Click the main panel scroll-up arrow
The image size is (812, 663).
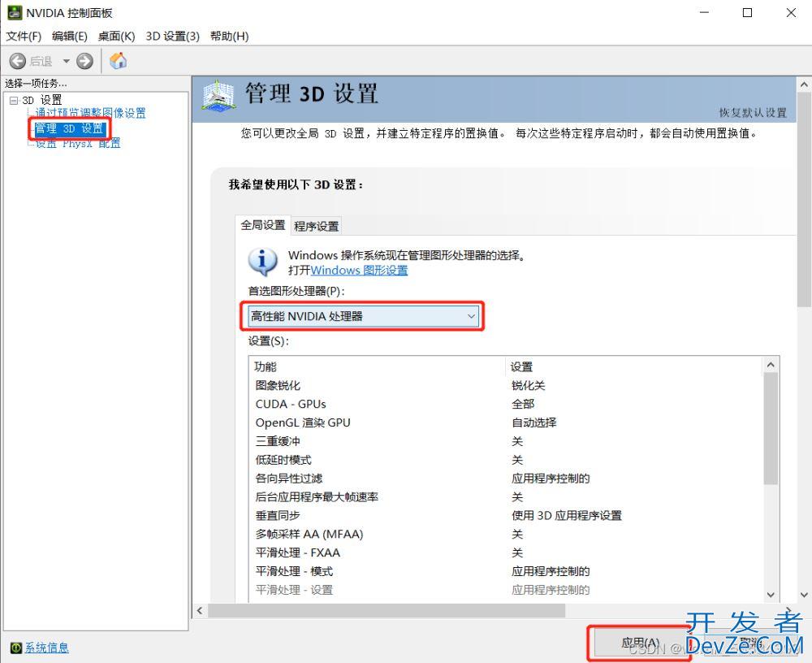804,84
